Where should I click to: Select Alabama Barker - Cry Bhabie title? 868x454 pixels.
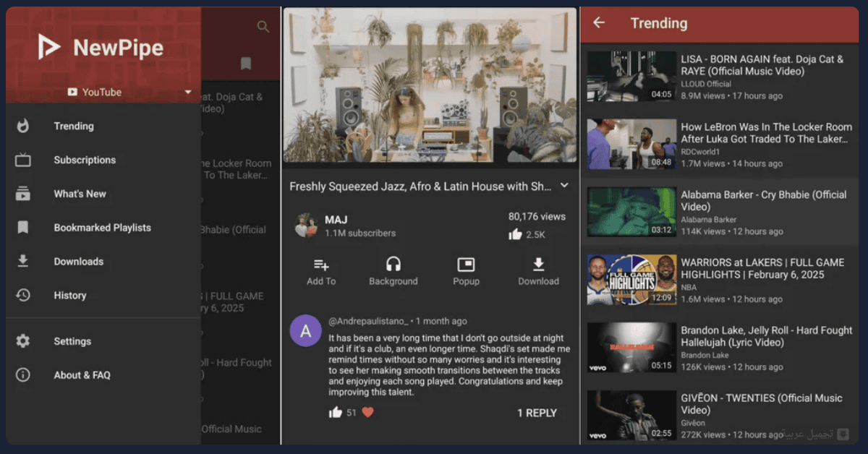pos(764,201)
